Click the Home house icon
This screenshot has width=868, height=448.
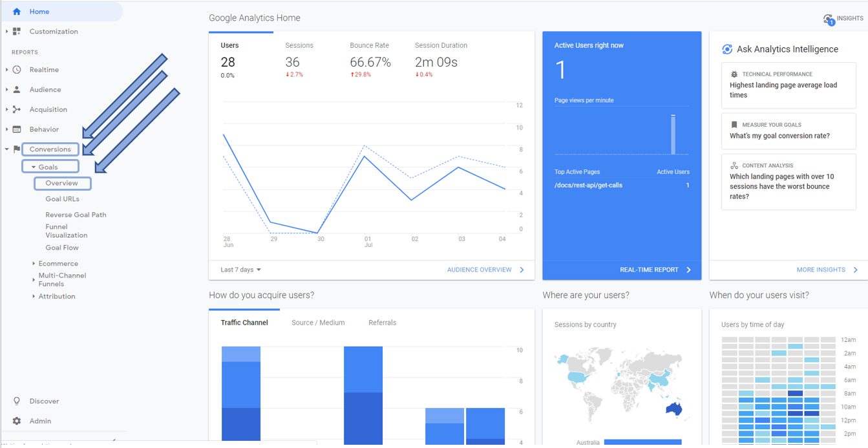tap(17, 12)
